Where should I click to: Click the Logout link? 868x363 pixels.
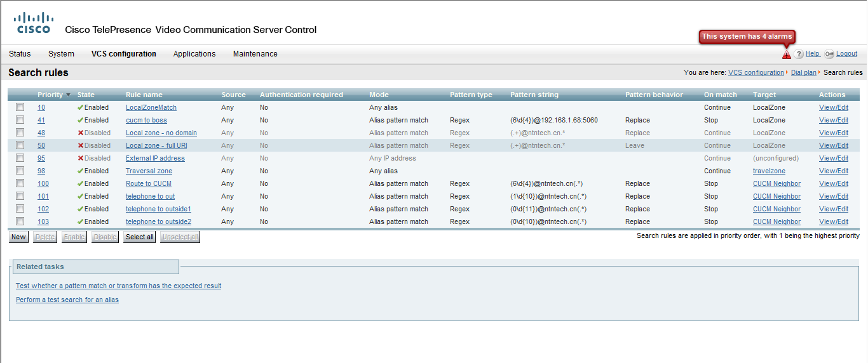pos(847,54)
